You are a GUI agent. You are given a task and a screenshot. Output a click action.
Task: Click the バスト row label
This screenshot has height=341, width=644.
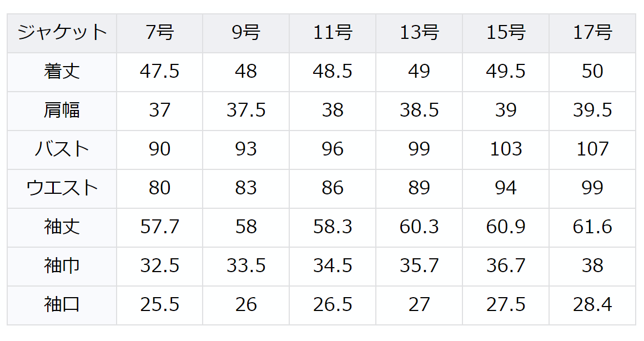[62, 149]
